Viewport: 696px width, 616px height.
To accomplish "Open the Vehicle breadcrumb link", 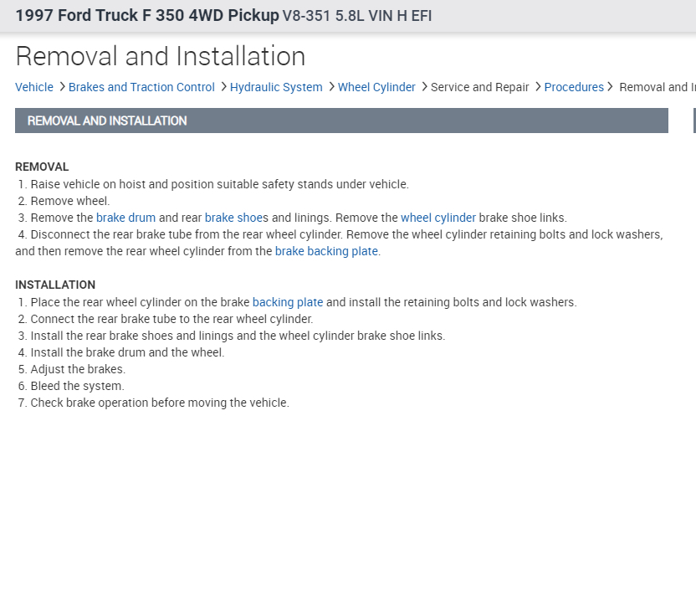I will 34,87.
